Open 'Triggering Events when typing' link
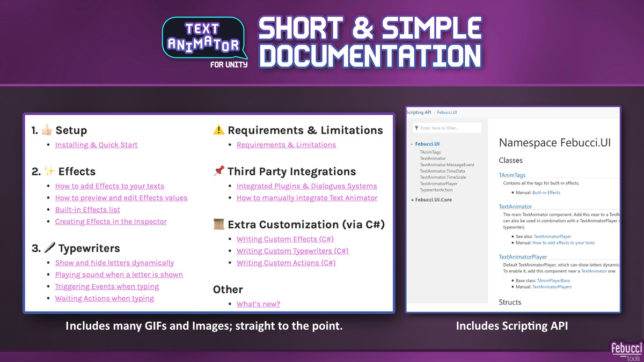The image size is (644, 362). pyautogui.click(x=107, y=286)
